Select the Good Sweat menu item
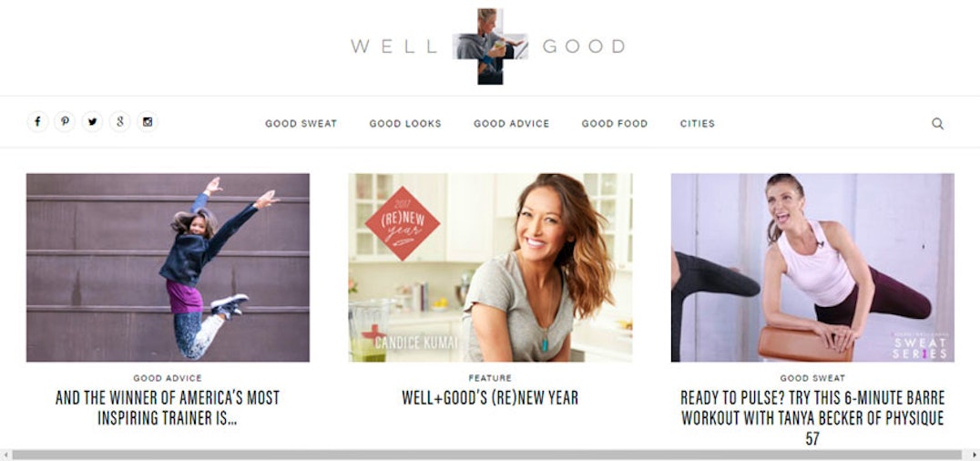Screen dimensions: 980x461 click(x=301, y=124)
